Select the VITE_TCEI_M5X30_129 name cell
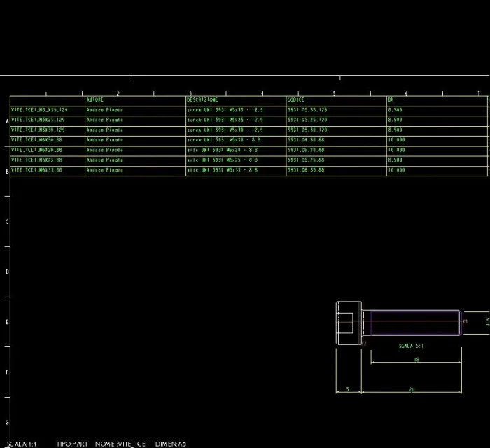Screen dimensions: 490x448 pos(48,131)
